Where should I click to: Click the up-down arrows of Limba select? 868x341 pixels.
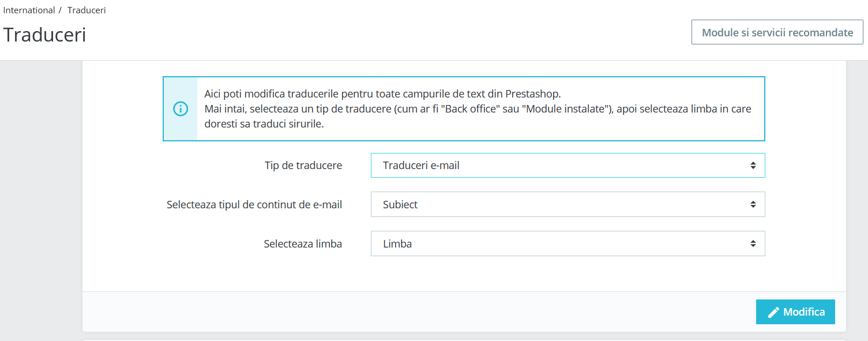coord(753,243)
